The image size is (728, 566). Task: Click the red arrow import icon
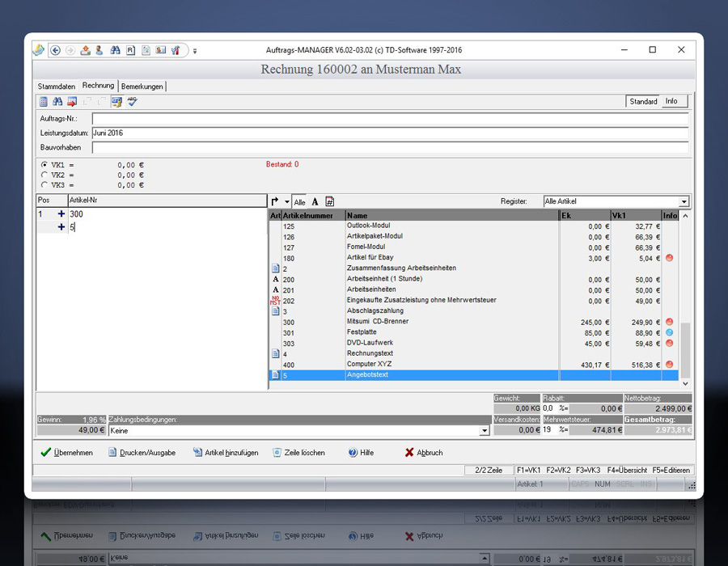click(72, 101)
